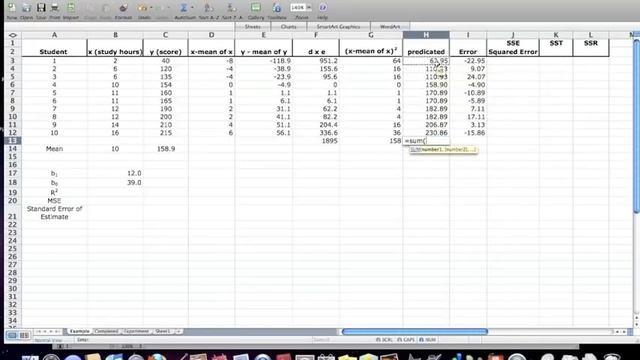This screenshot has height=360, width=640.
Task: Click the Undo toolbar icon
Action: coord(142,8)
